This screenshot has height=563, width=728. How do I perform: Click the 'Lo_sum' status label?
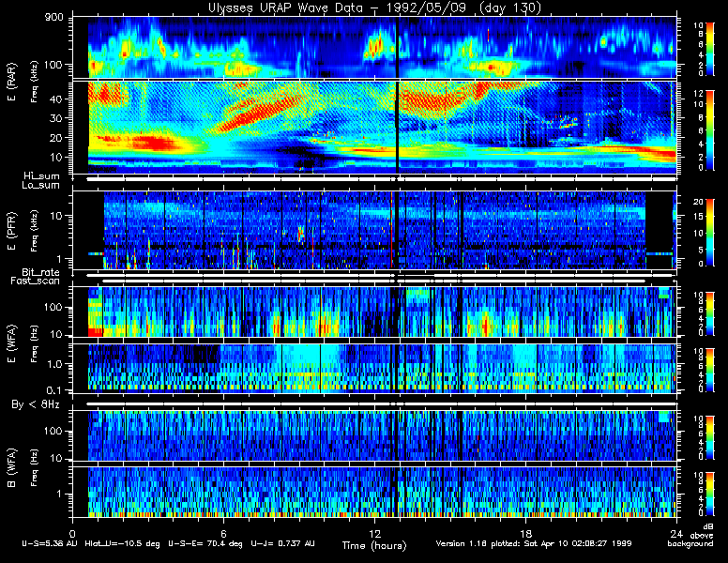41,185
